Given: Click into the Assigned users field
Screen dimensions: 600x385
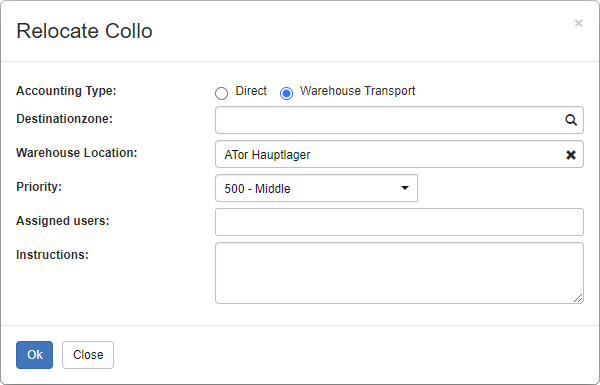Looking at the screenshot, I should coord(399,222).
